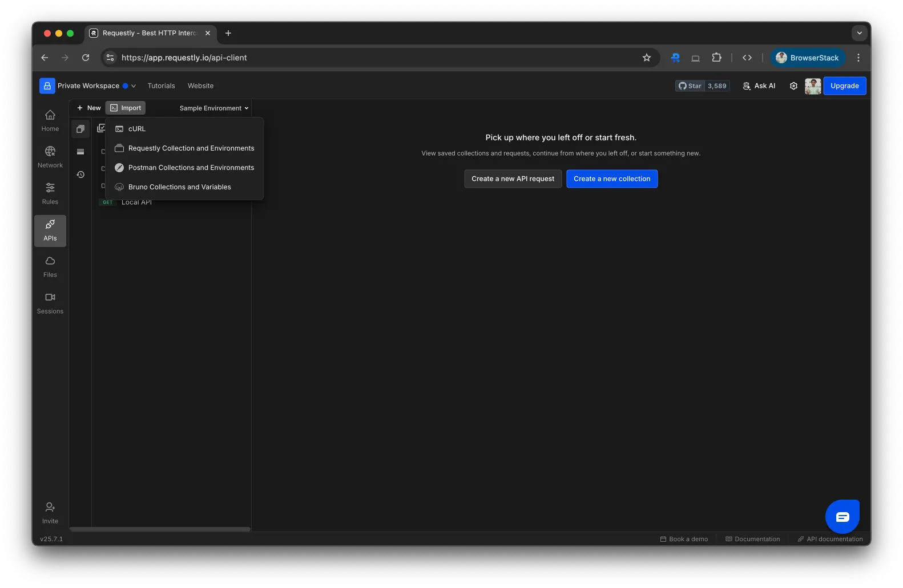Open the Website header link

[x=200, y=86]
